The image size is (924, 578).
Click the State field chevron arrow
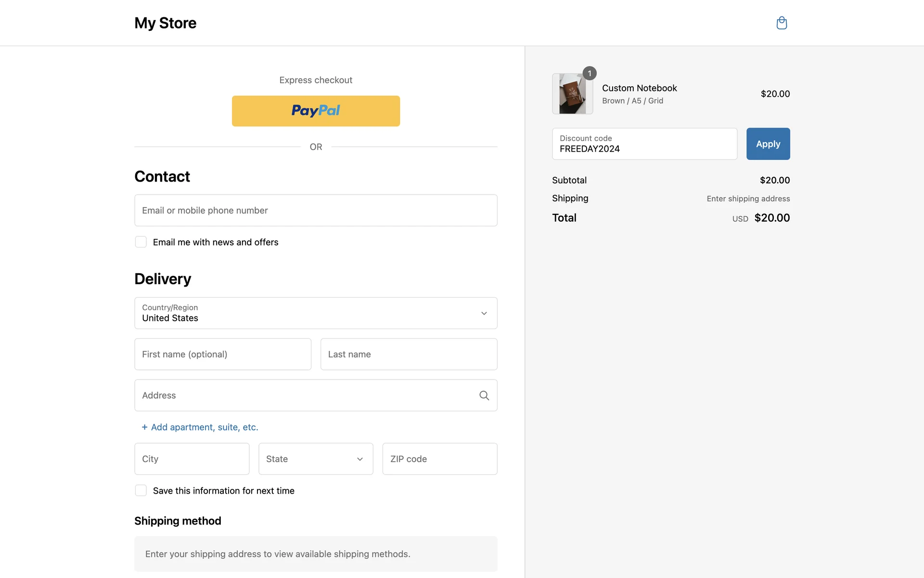360,459
